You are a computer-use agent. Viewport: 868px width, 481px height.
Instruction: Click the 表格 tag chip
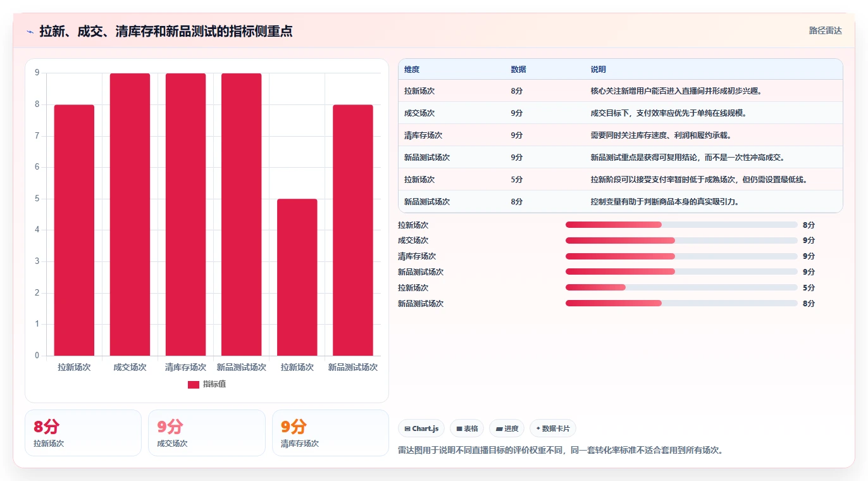coord(467,428)
